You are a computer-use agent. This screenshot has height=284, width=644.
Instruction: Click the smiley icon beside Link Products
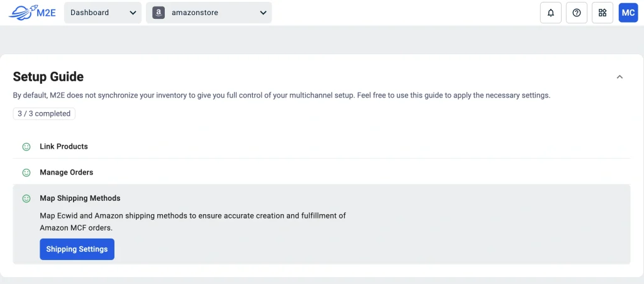click(26, 147)
